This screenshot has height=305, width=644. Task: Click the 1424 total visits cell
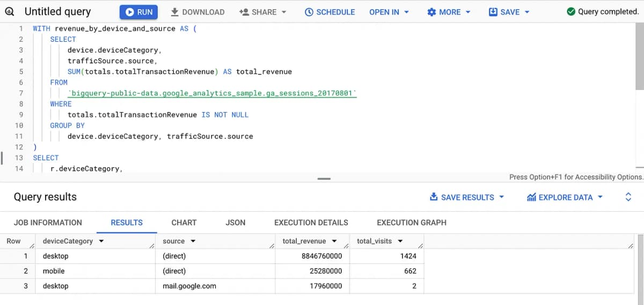[x=387, y=256]
